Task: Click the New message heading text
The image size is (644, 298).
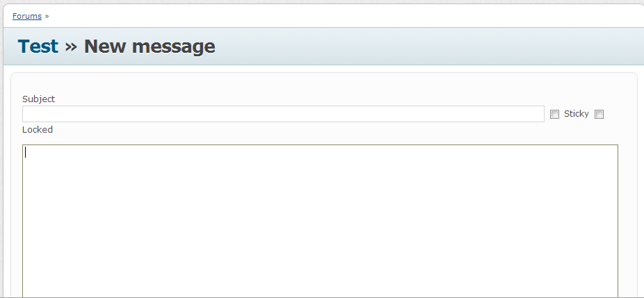Action: 150,46
